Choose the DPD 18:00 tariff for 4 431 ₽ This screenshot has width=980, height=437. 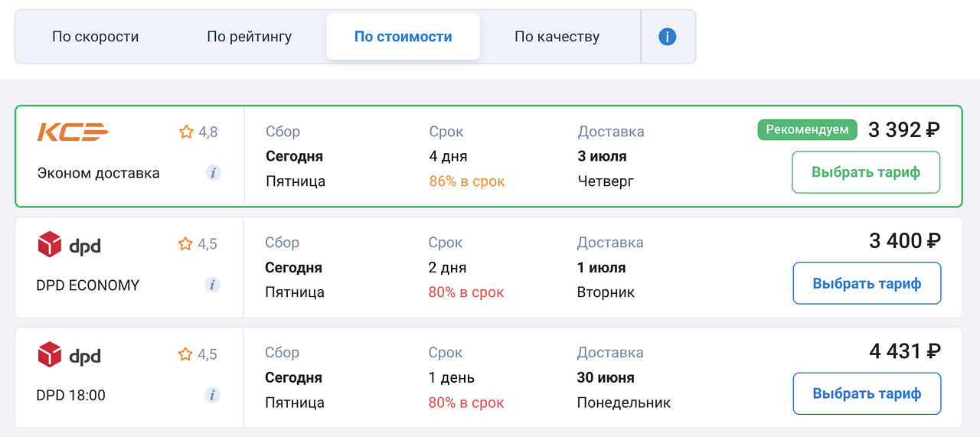pyautogui.click(x=866, y=393)
